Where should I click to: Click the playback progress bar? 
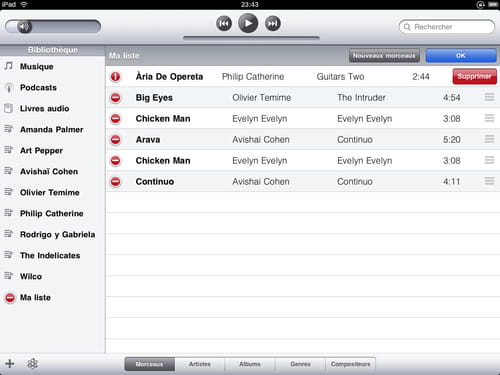[251, 38]
